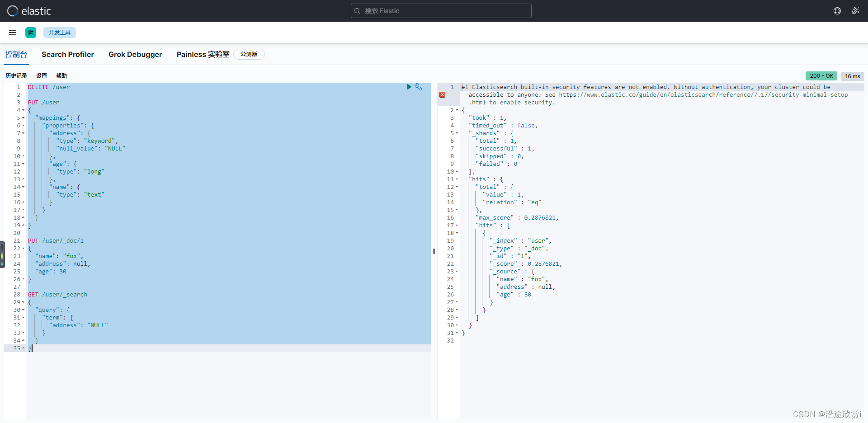This screenshot has width=868, height=423.
Task: Click the GET /user/_search request line
Action: pyautogui.click(x=57, y=294)
